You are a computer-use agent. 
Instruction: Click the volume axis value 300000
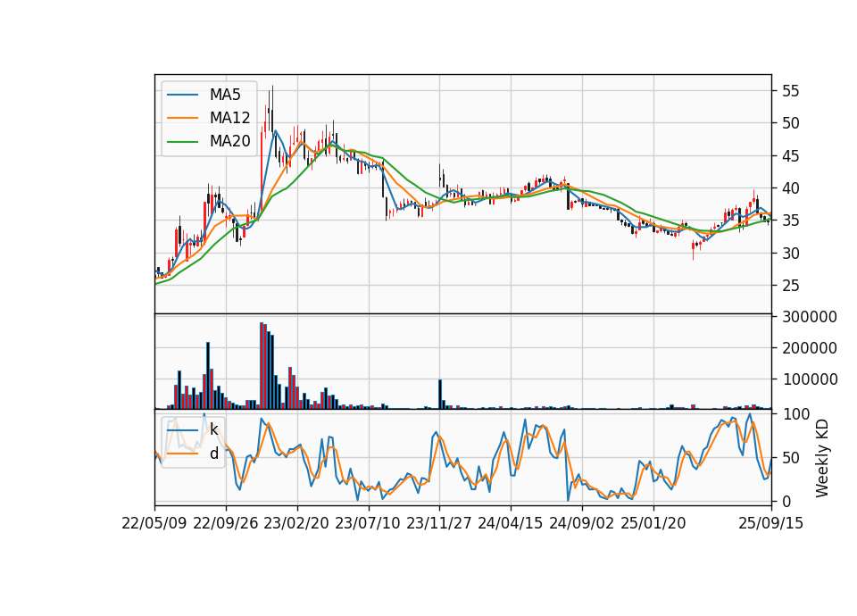click(x=810, y=317)
